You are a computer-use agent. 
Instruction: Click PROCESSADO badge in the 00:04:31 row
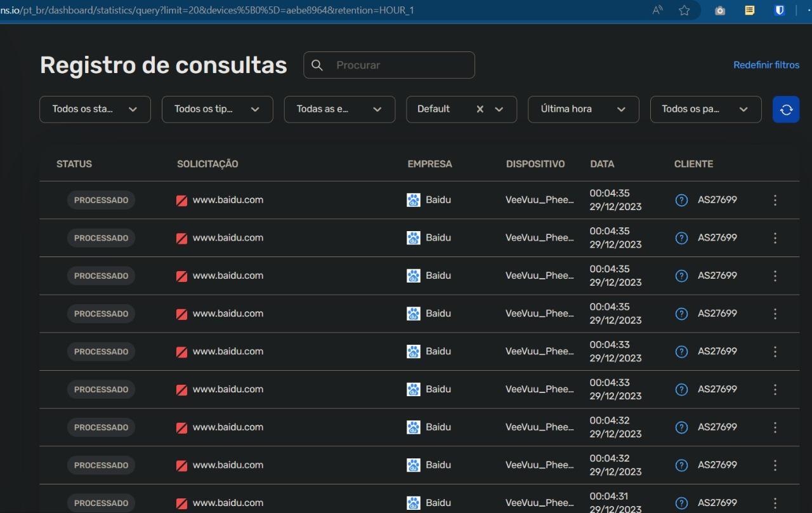click(x=101, y=503)
